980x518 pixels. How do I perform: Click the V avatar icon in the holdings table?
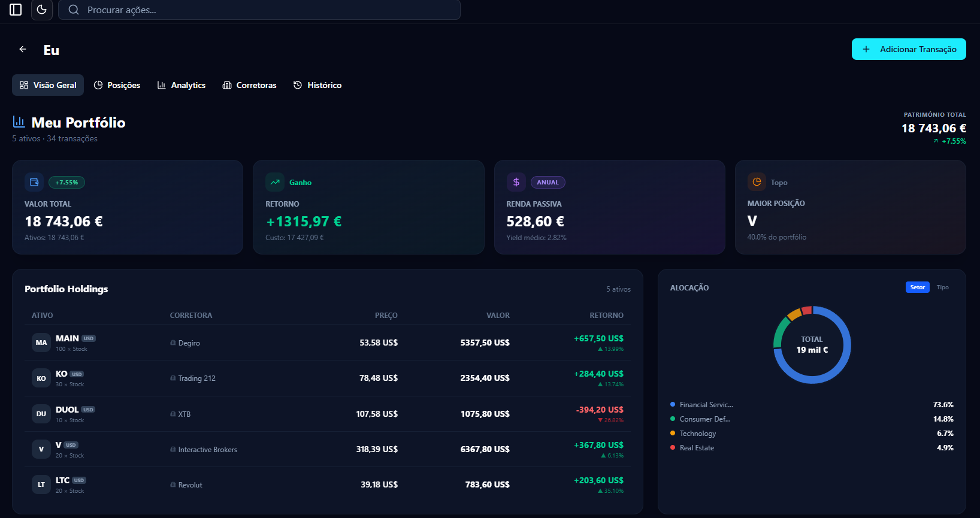point(41,449)
